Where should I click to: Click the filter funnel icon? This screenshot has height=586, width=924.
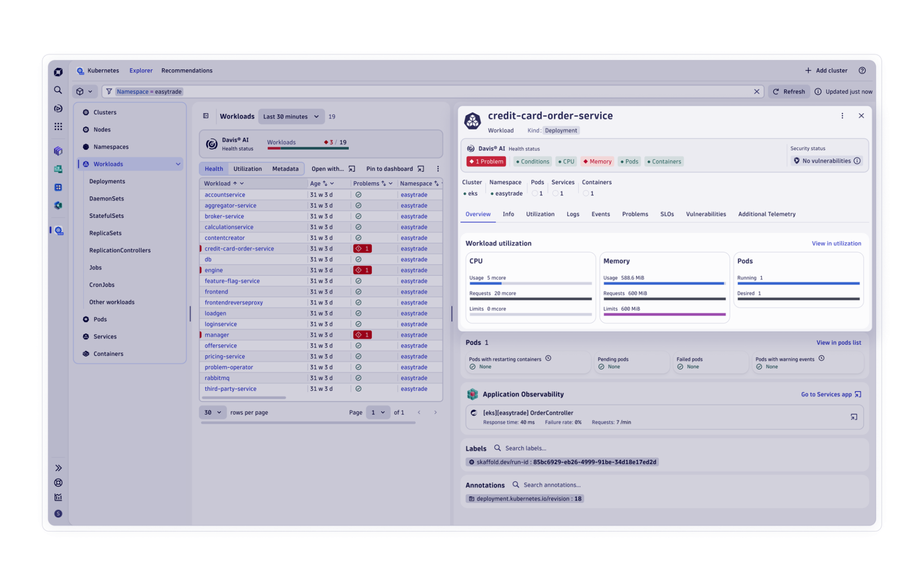pos(109,91)
